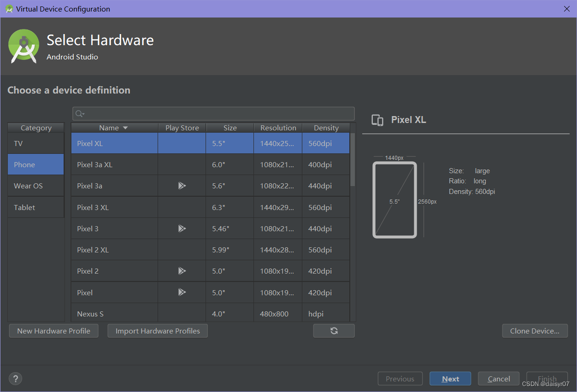Sort by the Resolution column header
This screenshot has width=577, height=392.
point(278,128)
